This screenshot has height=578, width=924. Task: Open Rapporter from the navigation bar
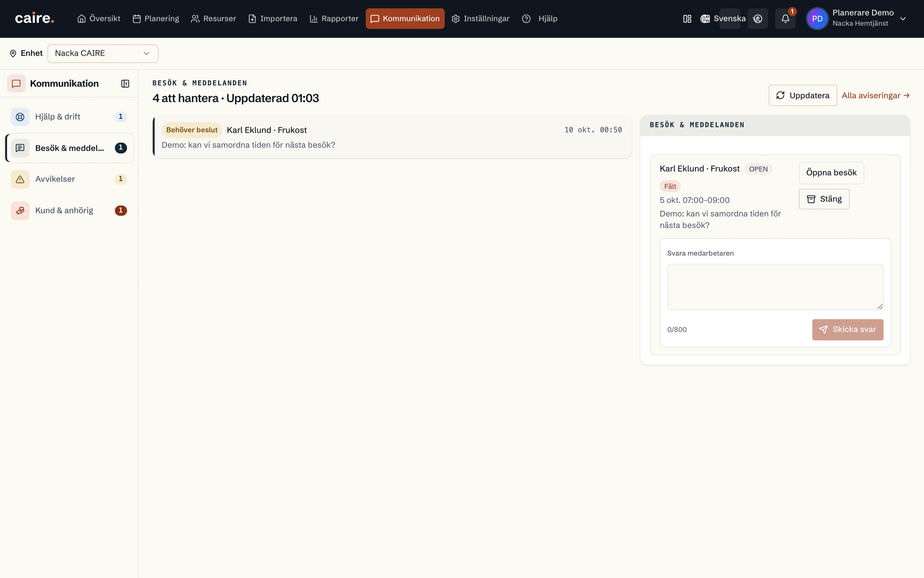click(x=334, y=18)
